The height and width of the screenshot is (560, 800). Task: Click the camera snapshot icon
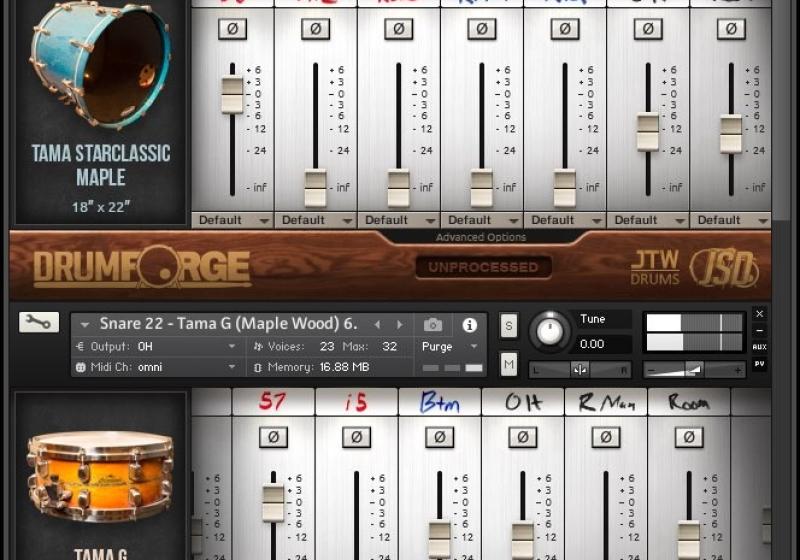coord(433,325)
